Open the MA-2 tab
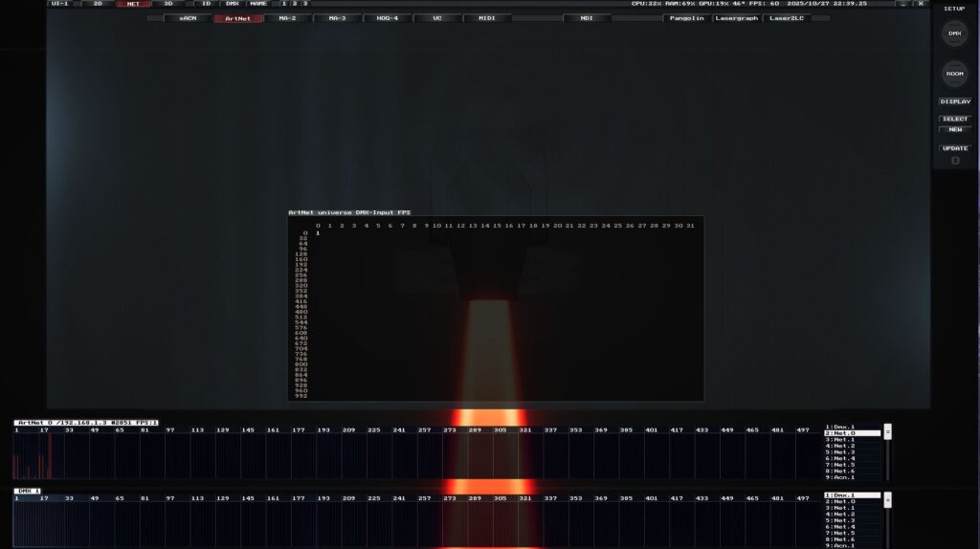980x549 pixels. point(286,18)
